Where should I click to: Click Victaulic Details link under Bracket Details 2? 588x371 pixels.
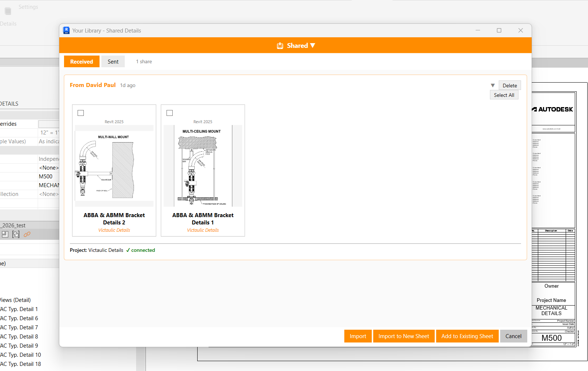click(x=114, y=230)
